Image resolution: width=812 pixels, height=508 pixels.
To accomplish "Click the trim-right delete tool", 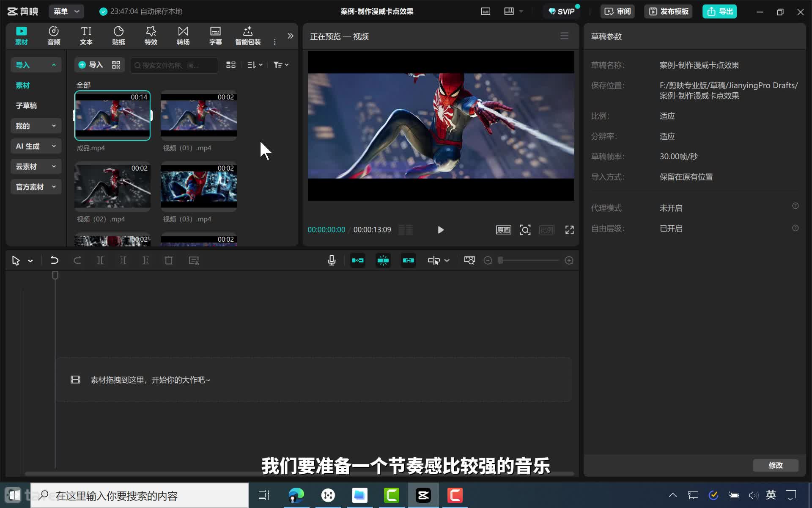I will [145, 260].
